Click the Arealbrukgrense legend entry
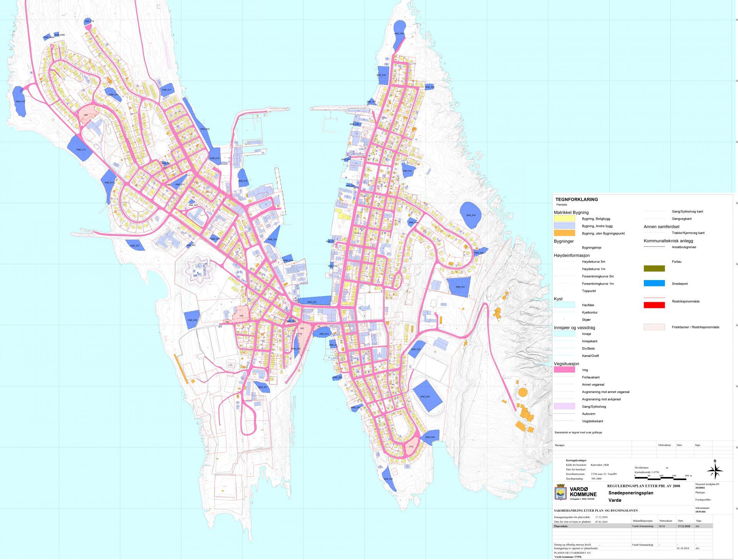738x560 pixels. pyautogui.click(x=683, y=247)
